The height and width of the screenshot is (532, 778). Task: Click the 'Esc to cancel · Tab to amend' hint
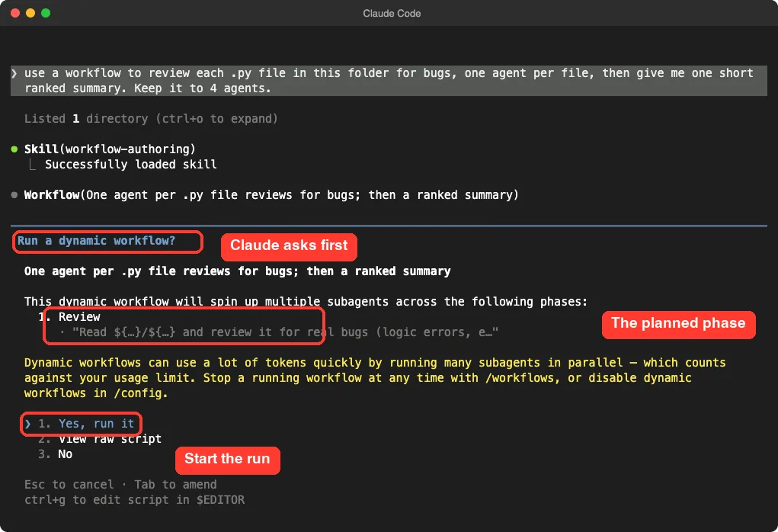(120, 484)
